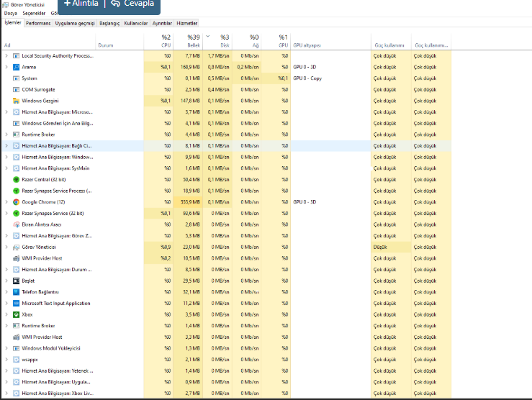Click the COM Surrogate process icon

(16, 89)
